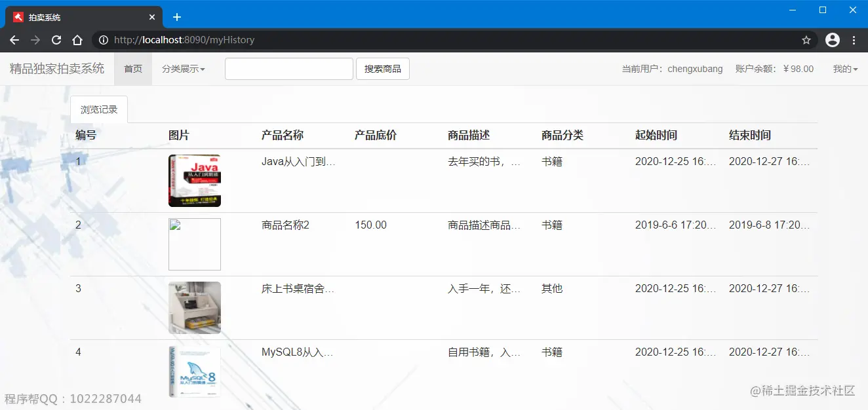Click the 床上书桌 desk product image
The image size is (868, 410).
[195, 308]
